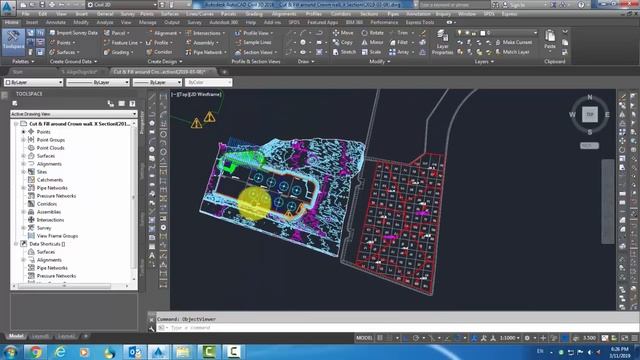Open the ByLayer color dropdown
Image resolution: width=640 pixels, height=360 pixels.
click(33, 82)
